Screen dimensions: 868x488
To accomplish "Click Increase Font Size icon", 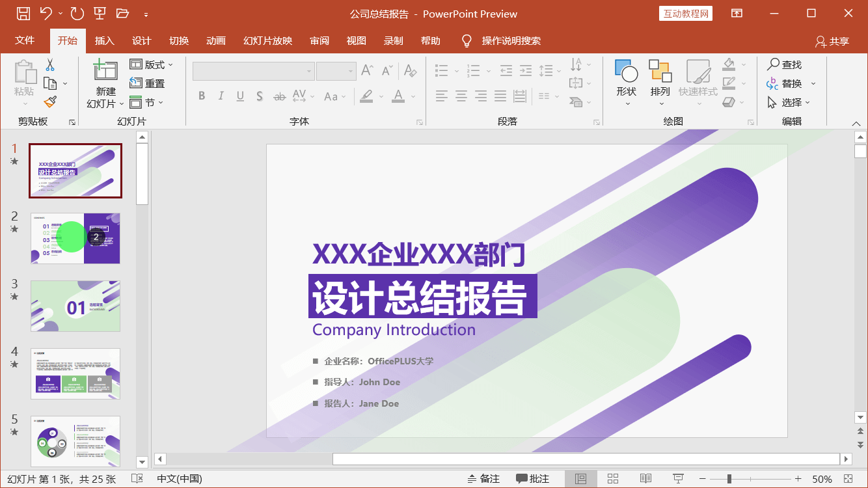I will [368, 70].
